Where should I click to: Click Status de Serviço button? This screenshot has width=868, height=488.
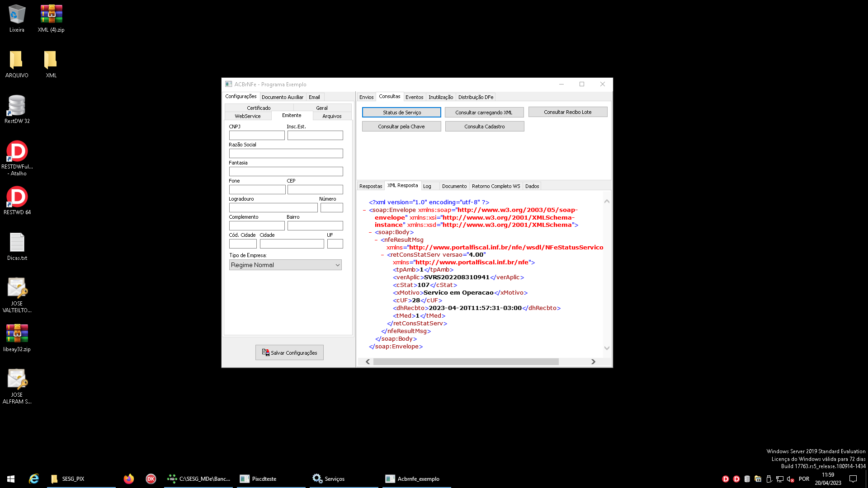(401, 113)
